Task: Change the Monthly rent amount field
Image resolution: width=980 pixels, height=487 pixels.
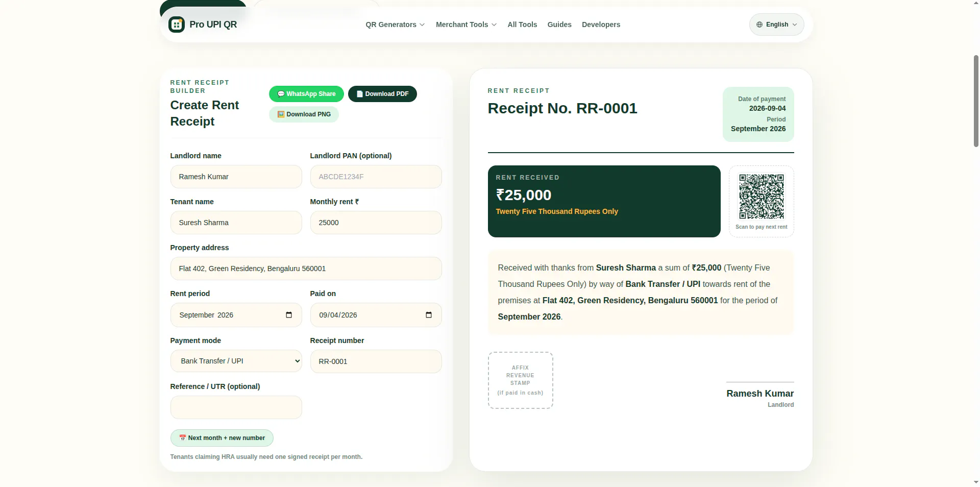Action: (x=376, y=223)
